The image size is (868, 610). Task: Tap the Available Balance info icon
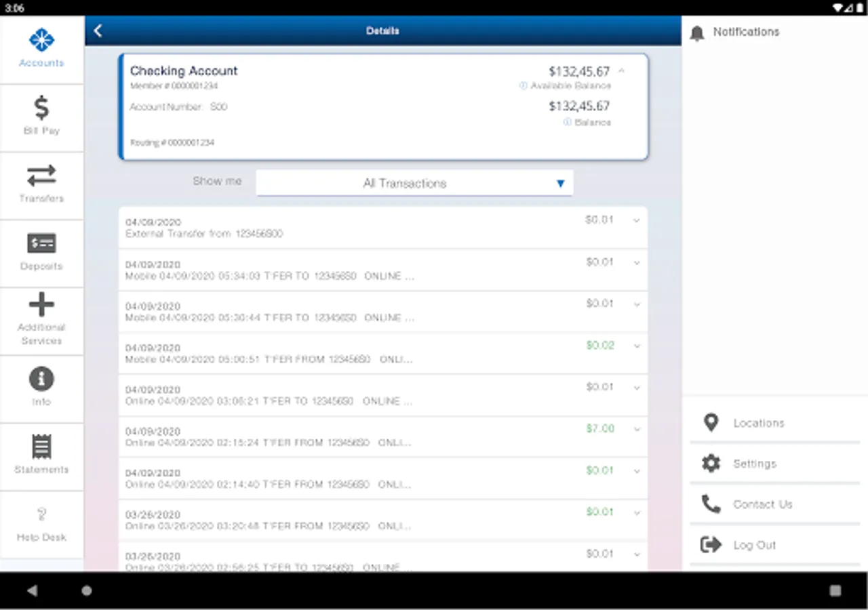[523, 86]
